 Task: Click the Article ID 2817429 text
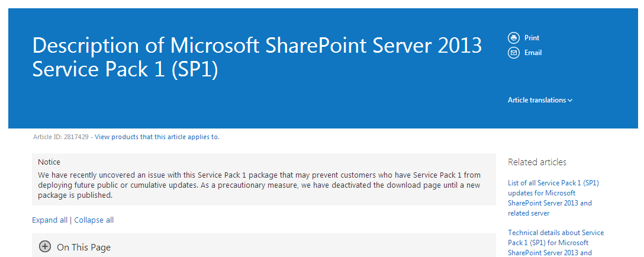click(61, 137)
